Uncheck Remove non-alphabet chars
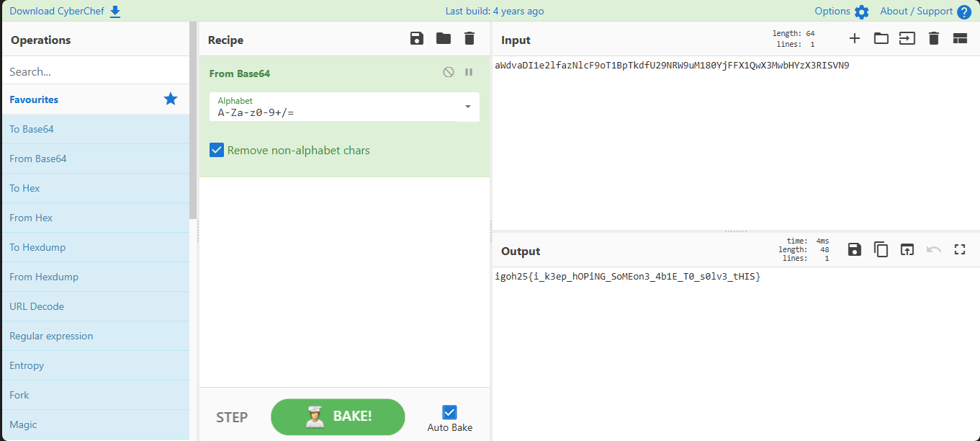 (x=217, y=150)
